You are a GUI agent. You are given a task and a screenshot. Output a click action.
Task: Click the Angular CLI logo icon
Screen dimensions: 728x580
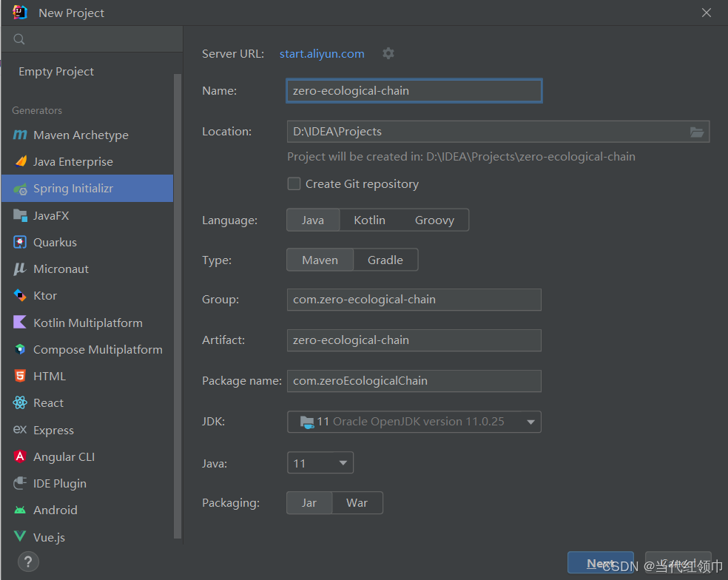click(x=20, y=456)
